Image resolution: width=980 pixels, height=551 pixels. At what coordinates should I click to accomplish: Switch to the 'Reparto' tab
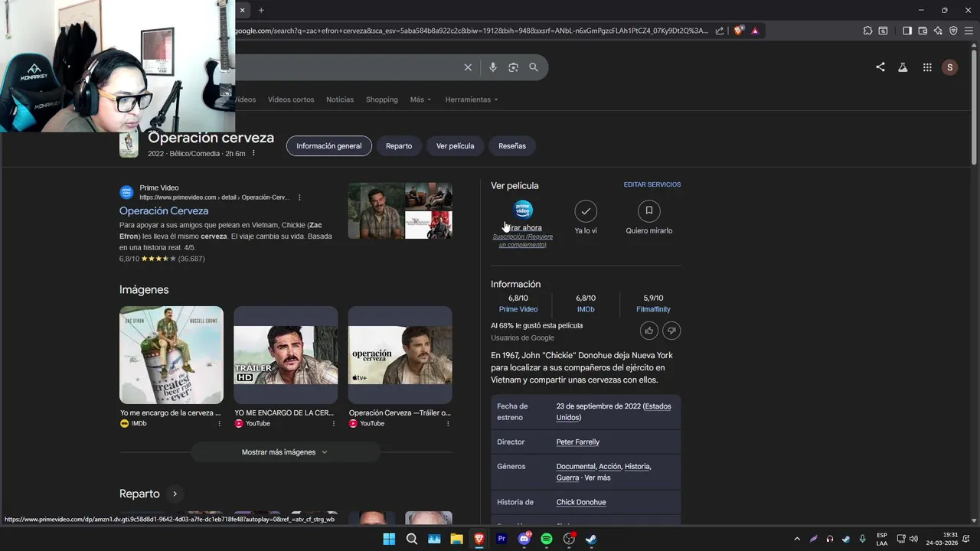click(x=399, y=146)
